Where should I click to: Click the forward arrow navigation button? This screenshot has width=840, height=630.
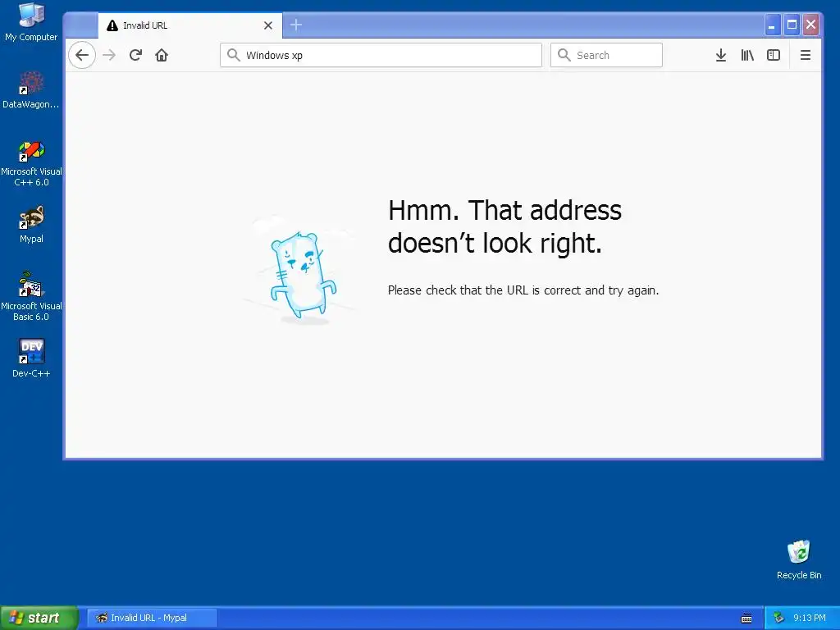pyautogui.click(x=109, y=55)
